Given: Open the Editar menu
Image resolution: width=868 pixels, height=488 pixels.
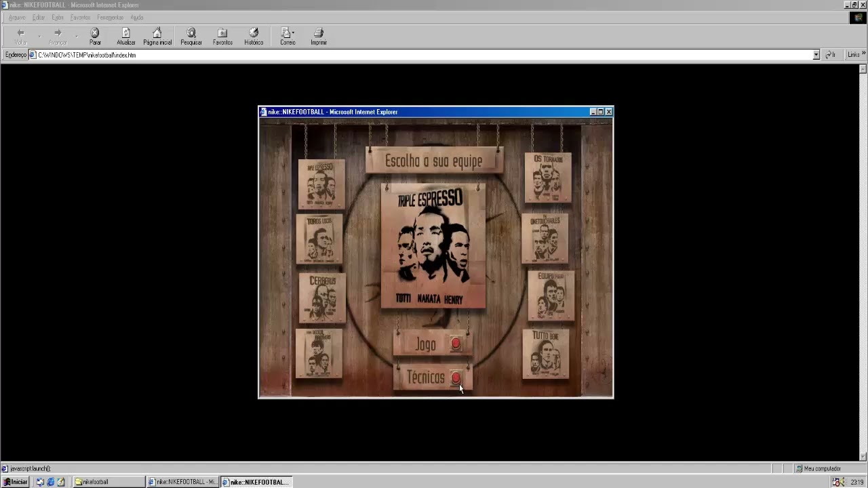Looking at the screenshot, I should 39,18.
